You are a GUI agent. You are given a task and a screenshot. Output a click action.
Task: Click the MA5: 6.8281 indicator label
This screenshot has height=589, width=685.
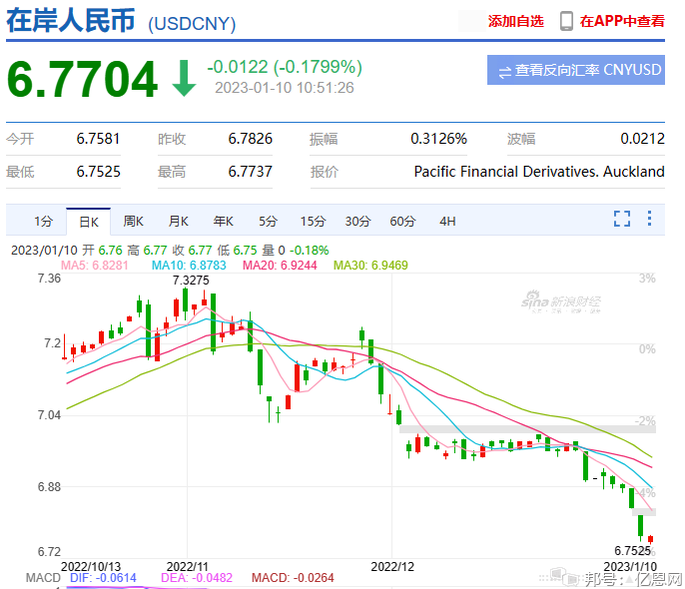[x=94, y=265]
